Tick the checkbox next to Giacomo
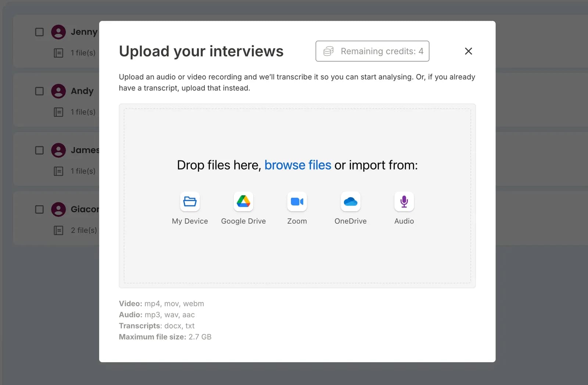 pyautogui.click(x=39, y=210)
